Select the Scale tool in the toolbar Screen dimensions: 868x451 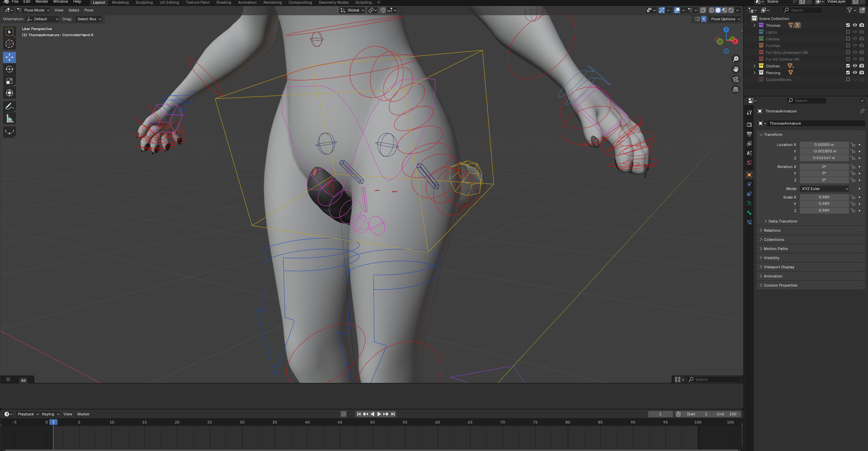tap(9, 81)
